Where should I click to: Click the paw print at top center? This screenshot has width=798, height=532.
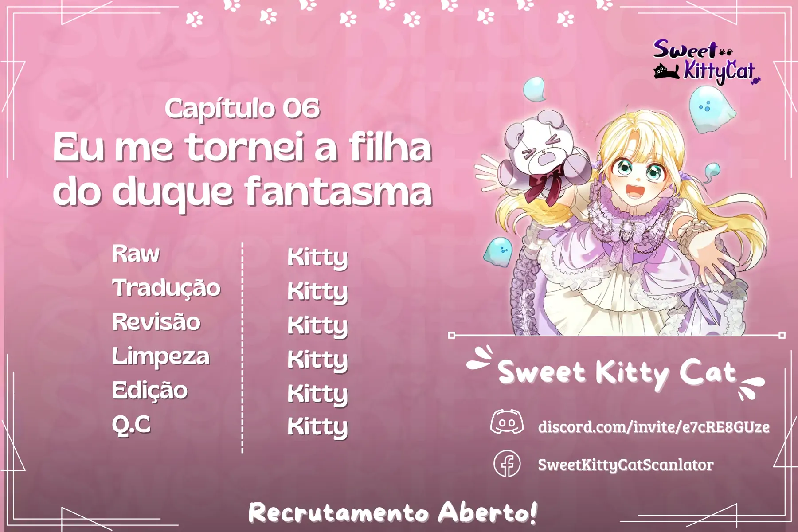coord(412,19)
